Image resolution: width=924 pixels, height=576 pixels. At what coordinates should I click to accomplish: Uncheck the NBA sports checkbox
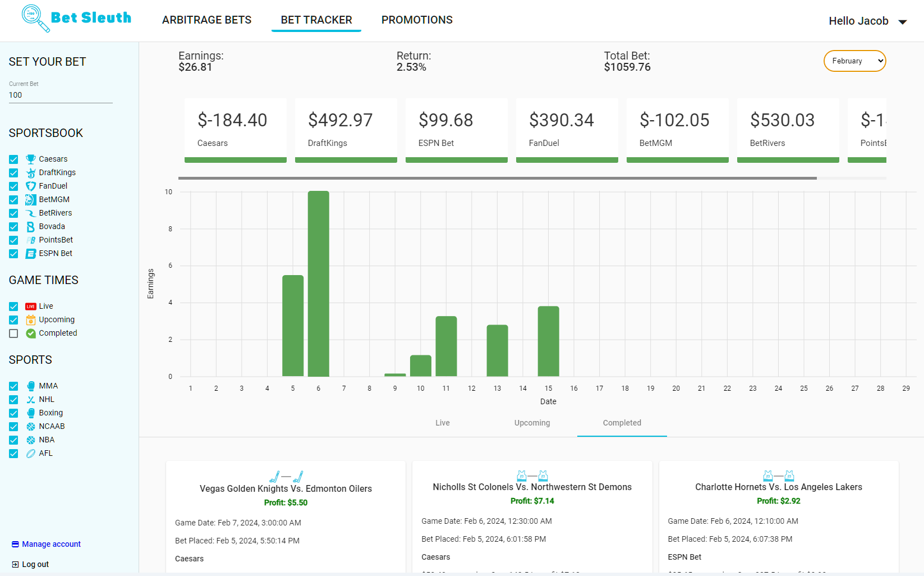pyautogui.click(x=13, y=440)
